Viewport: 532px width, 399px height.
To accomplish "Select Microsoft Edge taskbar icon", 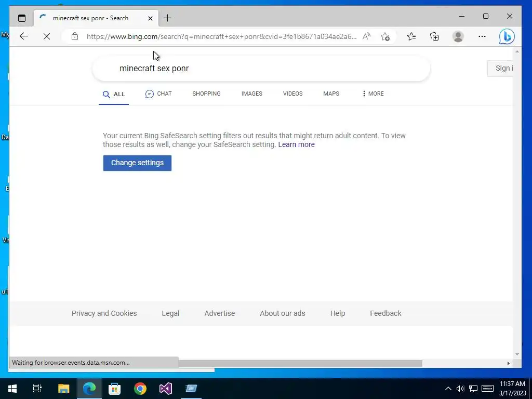I will (x=89, y=389).
